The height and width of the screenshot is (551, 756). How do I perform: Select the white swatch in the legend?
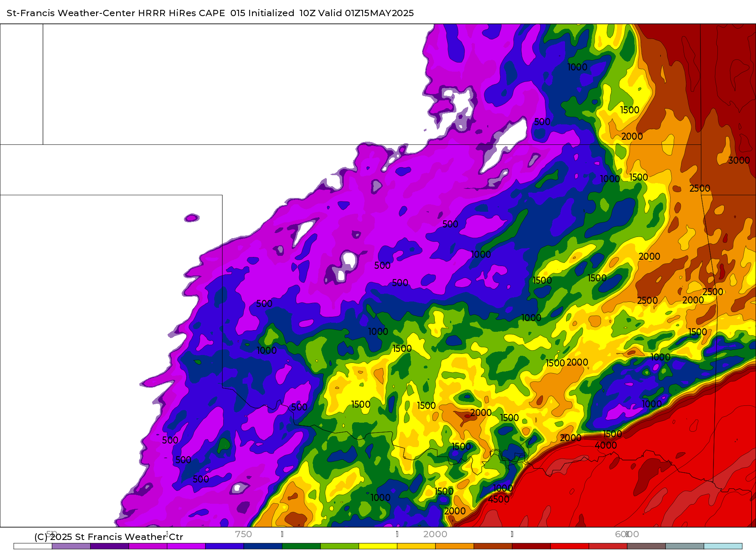click(x=33, y=546)
